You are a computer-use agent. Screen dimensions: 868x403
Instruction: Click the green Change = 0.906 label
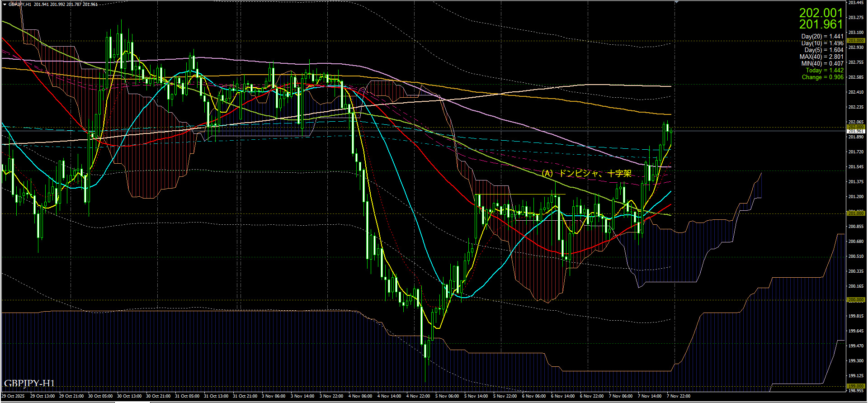(x=822, y=77)
